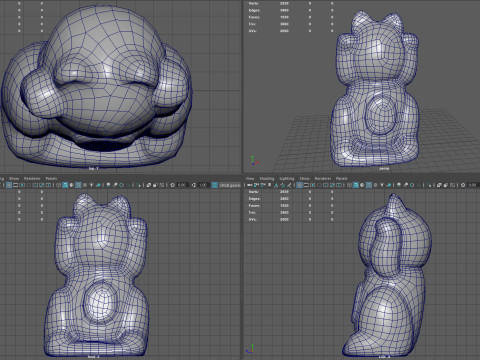Screen dimensions: 480x360
Task: Open Show menu of front view panel
Action: [14, 179]
